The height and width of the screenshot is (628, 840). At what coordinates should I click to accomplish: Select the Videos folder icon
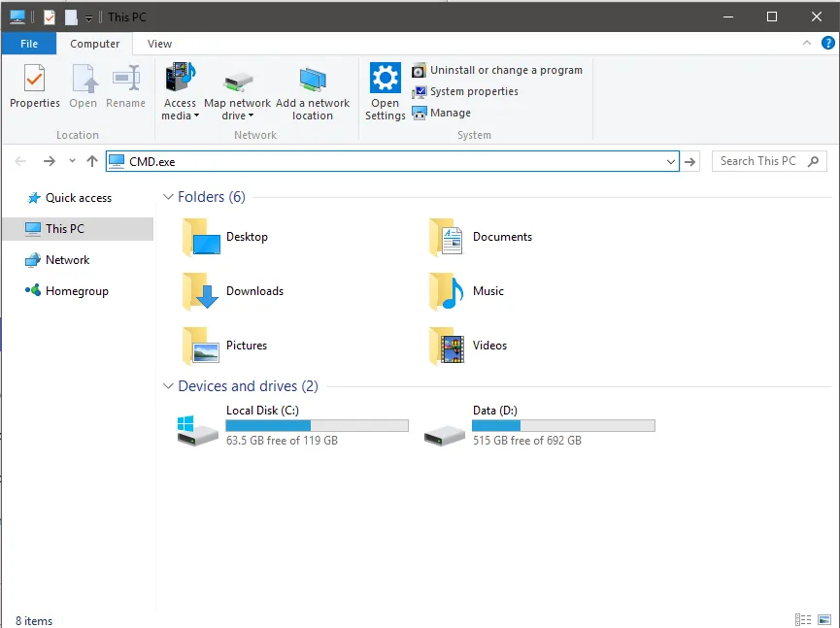tap(447, 346)
